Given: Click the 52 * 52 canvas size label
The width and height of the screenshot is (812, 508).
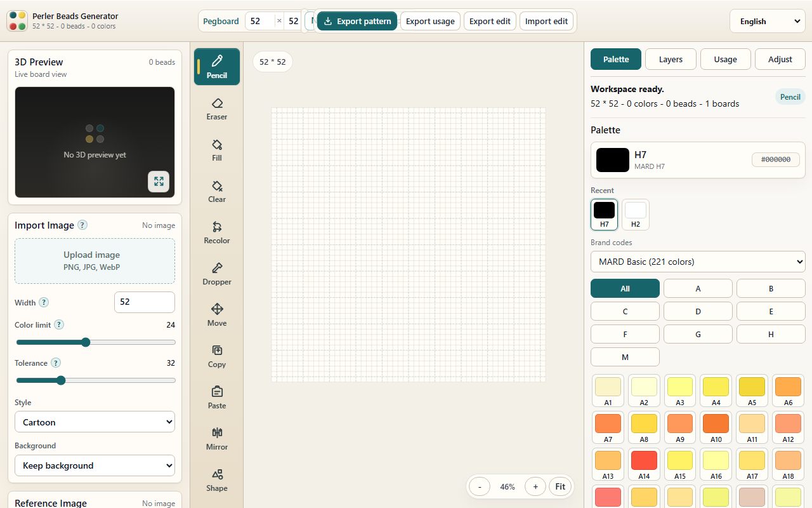Looking at the screenshot, I should tap(273, 62).
